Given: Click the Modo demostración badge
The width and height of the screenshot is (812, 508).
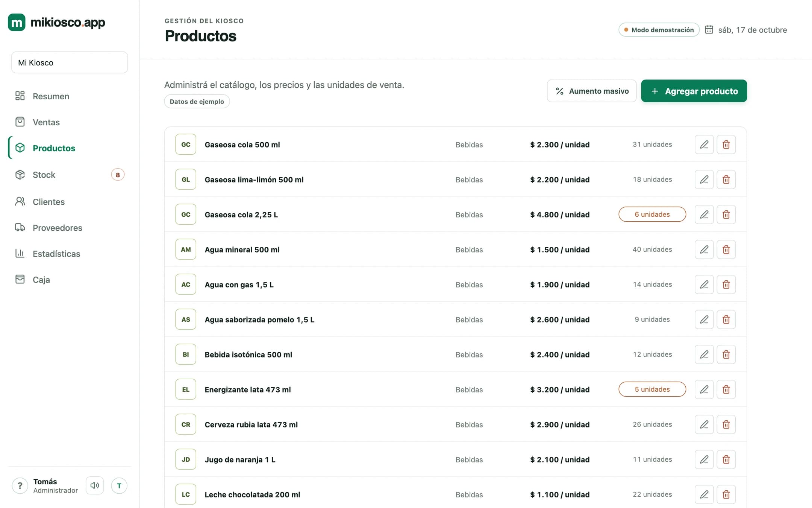Looking at the screenshot, I should tap(659, 30).
